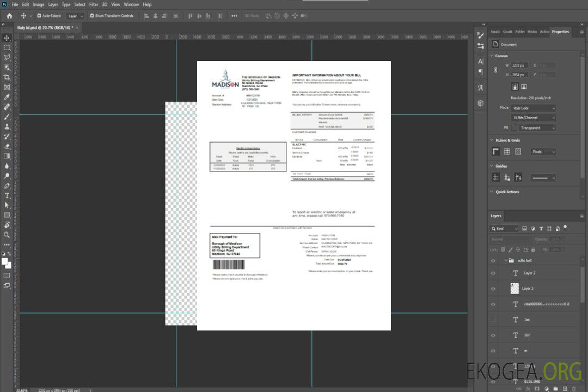Click the foreground color swatch
588x392 pixels.
tap(4, 261)
